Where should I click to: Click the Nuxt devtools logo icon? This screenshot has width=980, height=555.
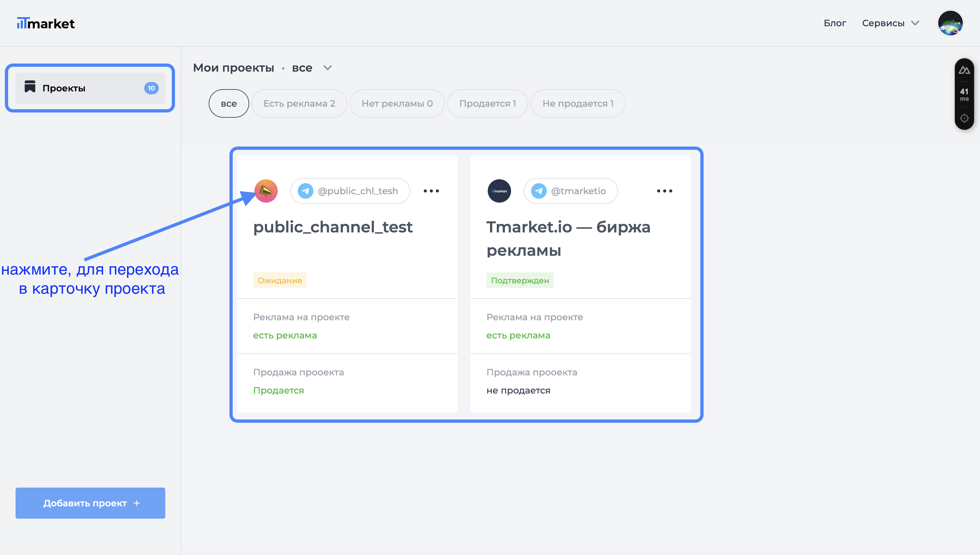pos(964,70)
